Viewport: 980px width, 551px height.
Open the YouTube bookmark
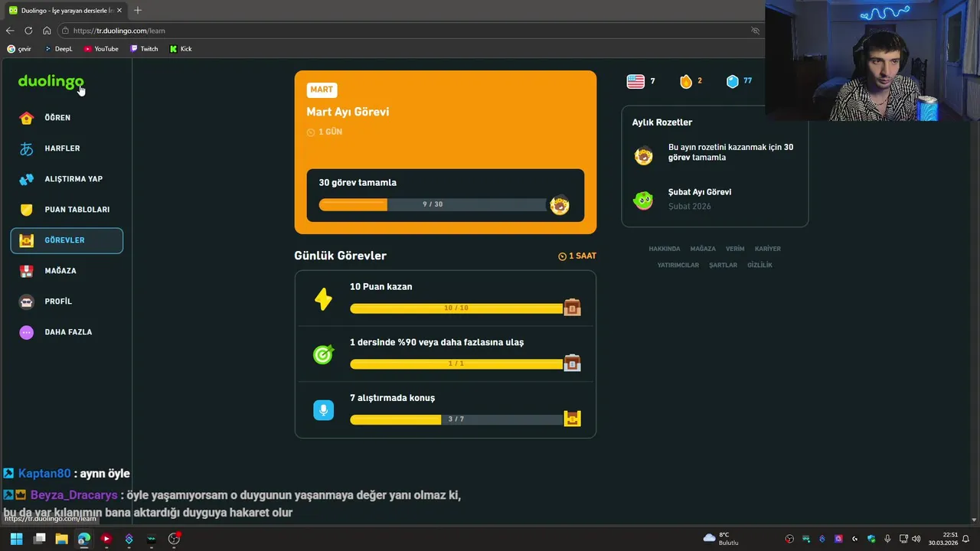[101, 49]
